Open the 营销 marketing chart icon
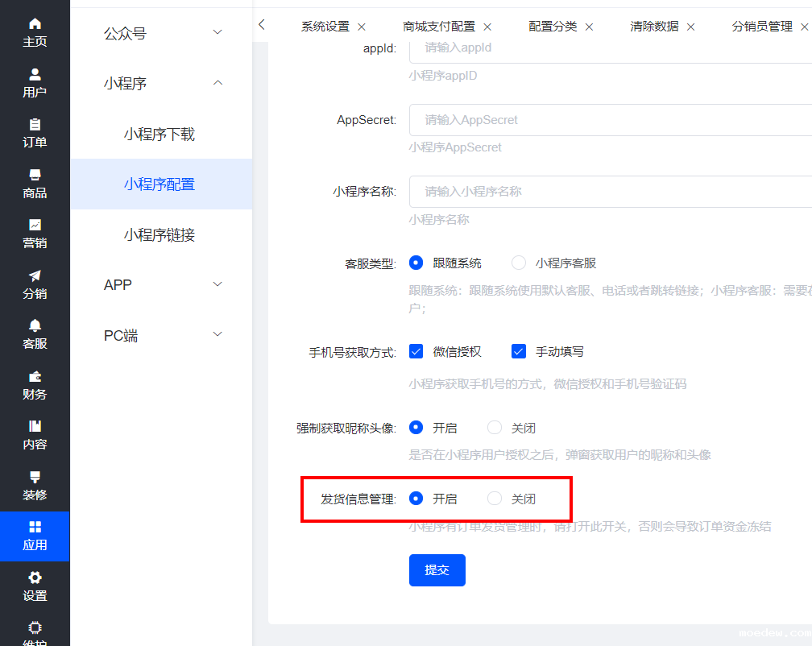Screen dimensions: 812x646 click(35, 226)
